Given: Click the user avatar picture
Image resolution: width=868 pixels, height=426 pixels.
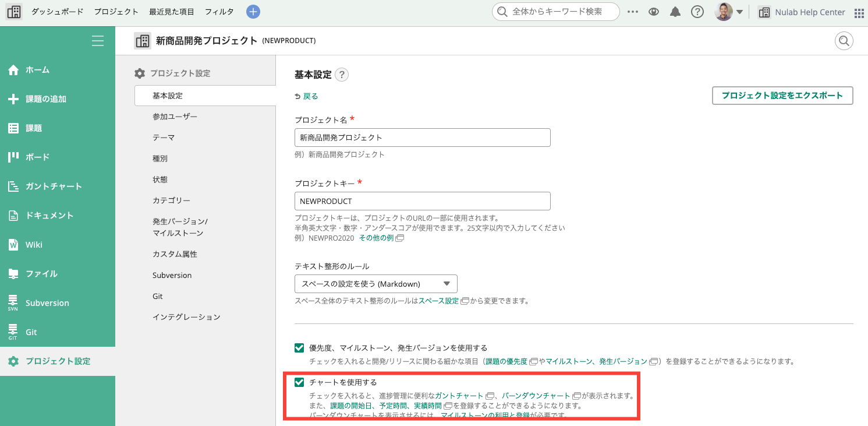Looking at the screenshot, I should 724,12.
